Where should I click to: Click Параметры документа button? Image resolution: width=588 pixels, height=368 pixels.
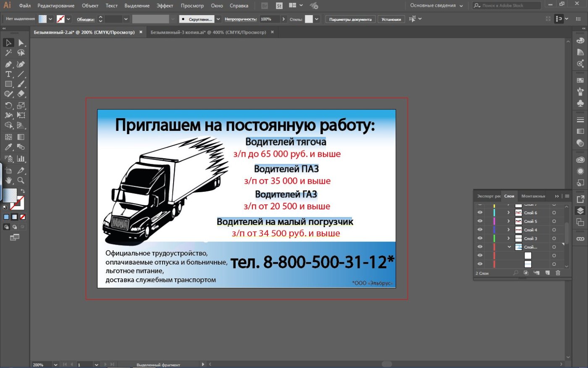coord(350,19)
